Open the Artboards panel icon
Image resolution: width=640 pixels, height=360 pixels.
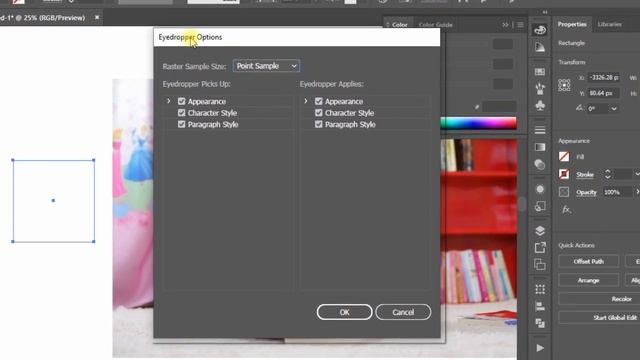pos(540,264)
